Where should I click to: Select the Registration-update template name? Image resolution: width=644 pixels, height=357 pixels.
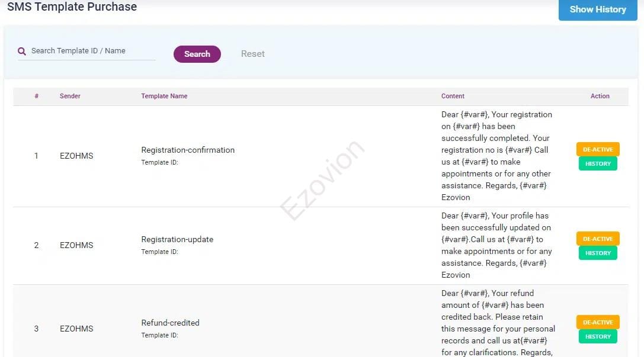[177, 239]
